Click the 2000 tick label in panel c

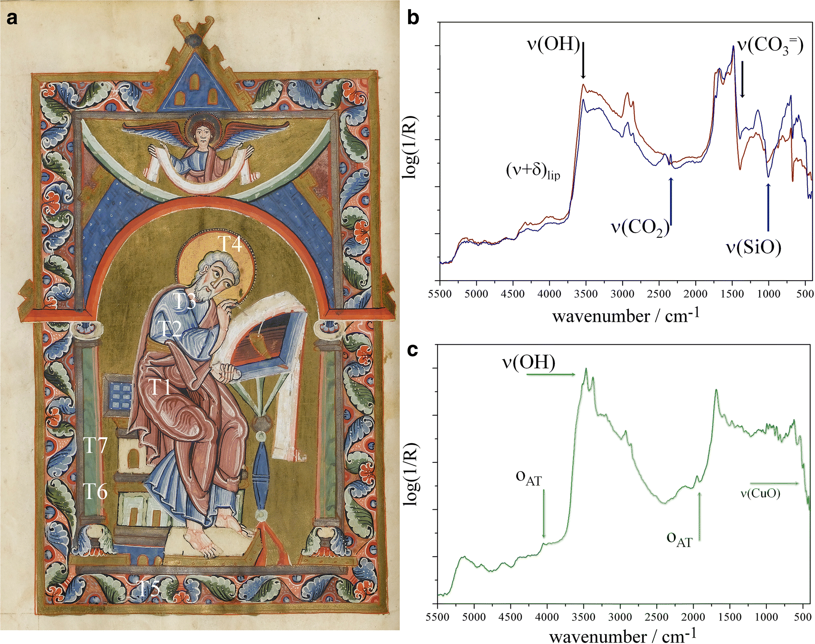click(693, 617)
